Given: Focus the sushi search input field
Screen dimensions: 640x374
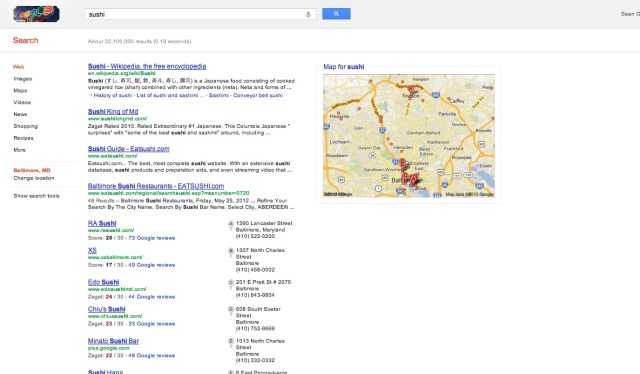Looking at the screenshot, I should 196,14.
